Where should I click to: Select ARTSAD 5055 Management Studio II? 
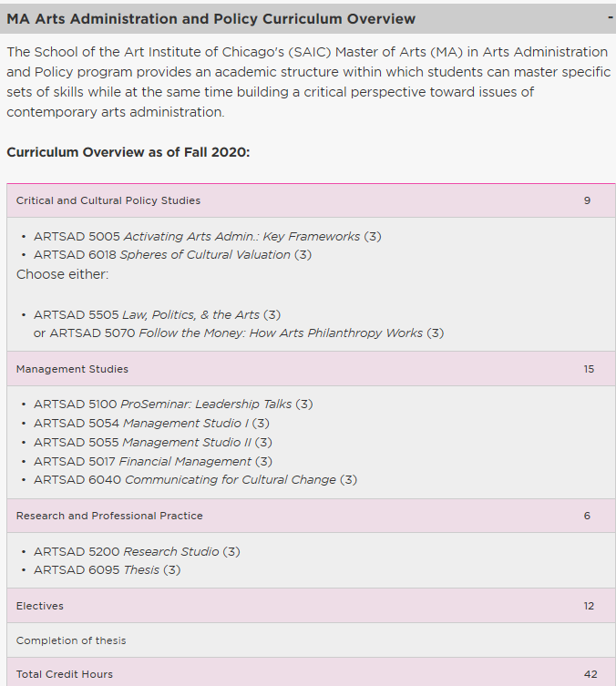(x=153, y=443)
